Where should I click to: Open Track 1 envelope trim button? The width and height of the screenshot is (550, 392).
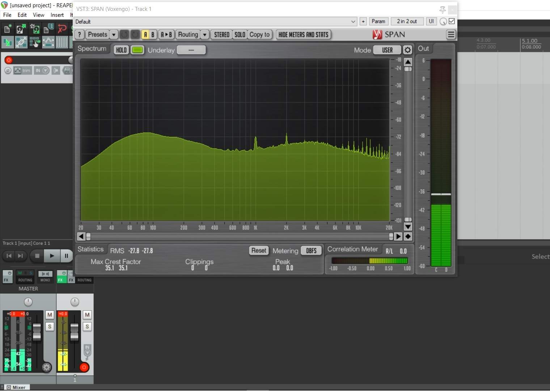click(x=22, y=71)
